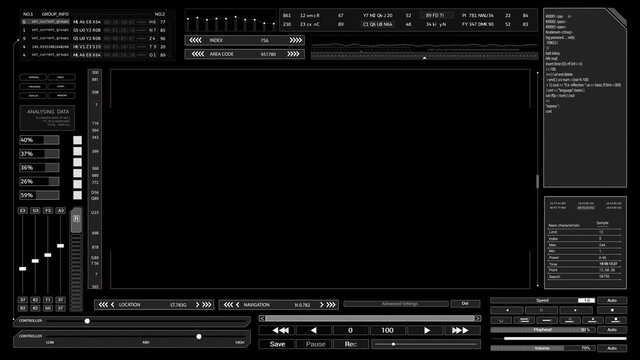Click the square stop icon under Speed Auto
Screen dimensions: 640x360
[x=612, y=310]
